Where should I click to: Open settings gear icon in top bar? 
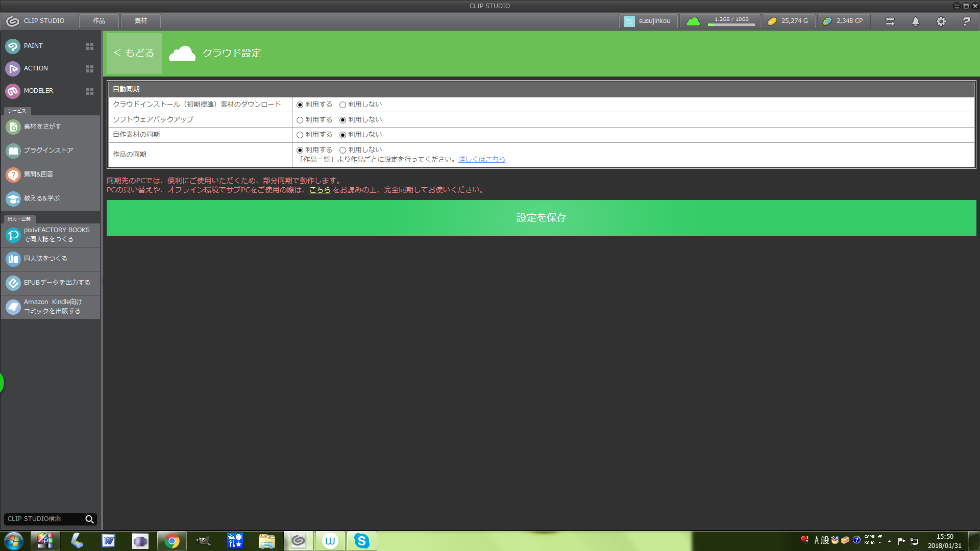941,21
